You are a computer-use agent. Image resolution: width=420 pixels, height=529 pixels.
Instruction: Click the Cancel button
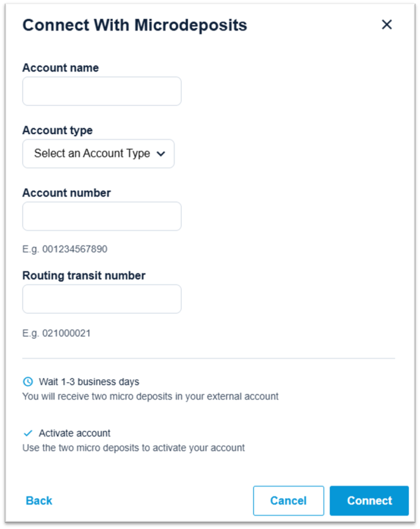(288, 501)
